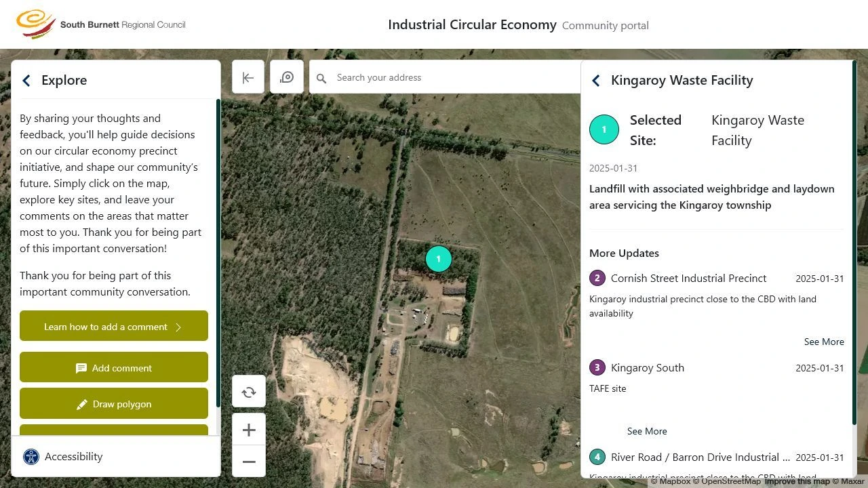The height and width of the screenshot is (488, 868).
Task: Click site badge 2 for Cornish Street
Action: coord(597,278)
